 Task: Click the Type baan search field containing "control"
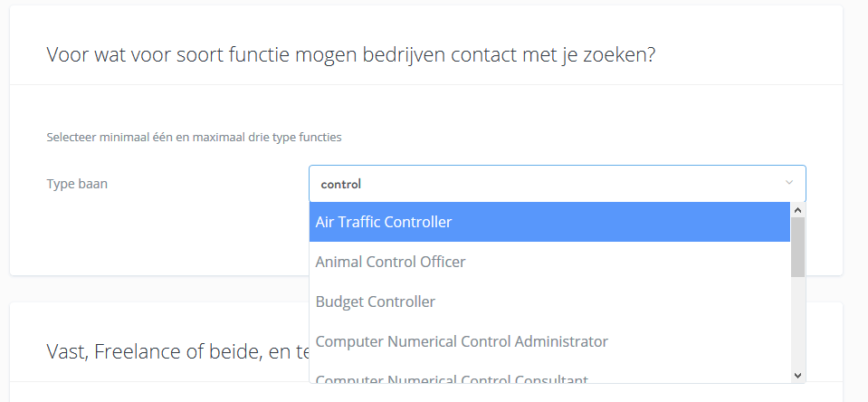[x=543, y=184]
